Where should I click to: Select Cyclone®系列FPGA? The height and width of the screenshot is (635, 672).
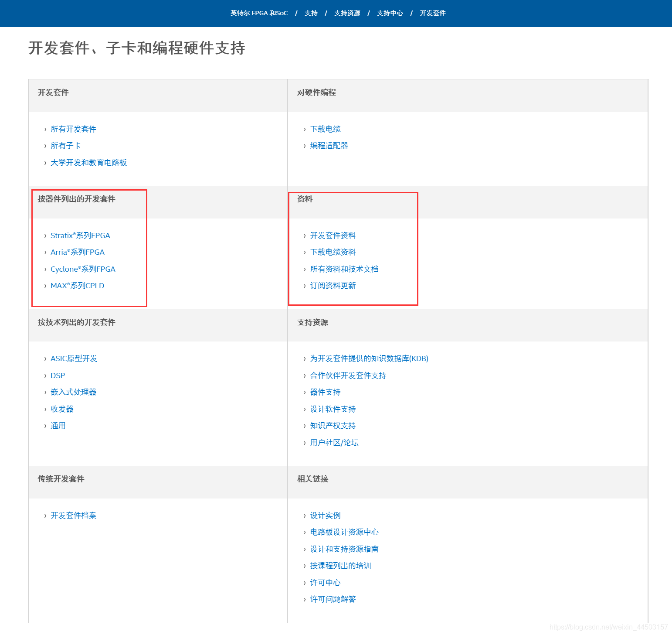pyautogui.click(x=82, y=269)
